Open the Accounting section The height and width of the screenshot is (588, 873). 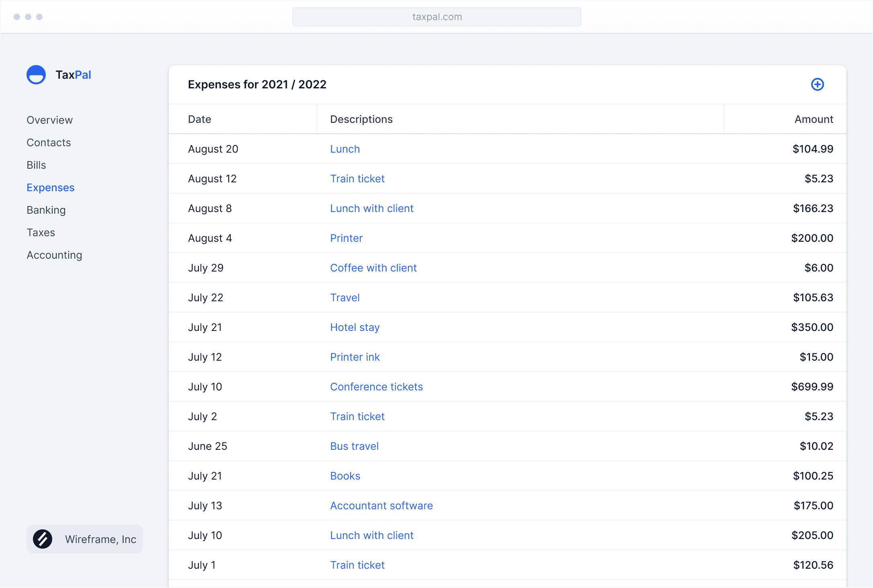point(54,255)
